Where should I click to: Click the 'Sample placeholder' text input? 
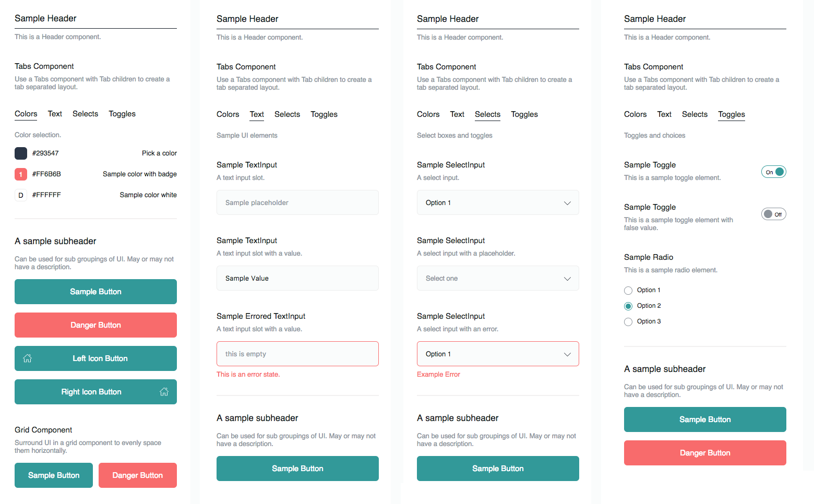tap(297, 203)
